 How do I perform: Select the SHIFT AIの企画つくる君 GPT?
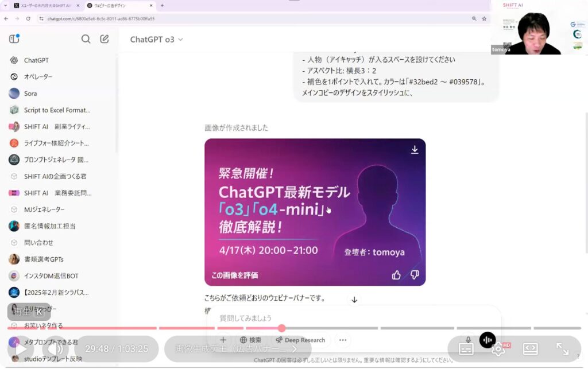pos(55,176)
